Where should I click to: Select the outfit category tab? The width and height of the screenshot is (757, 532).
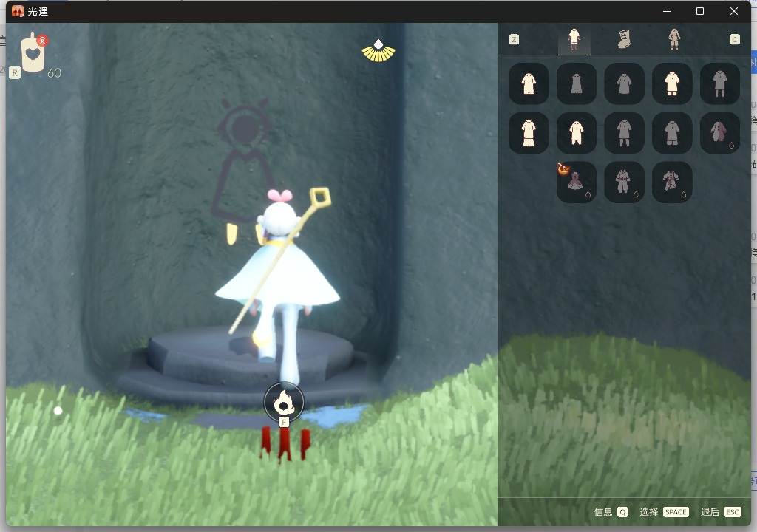tap(574, 39)
